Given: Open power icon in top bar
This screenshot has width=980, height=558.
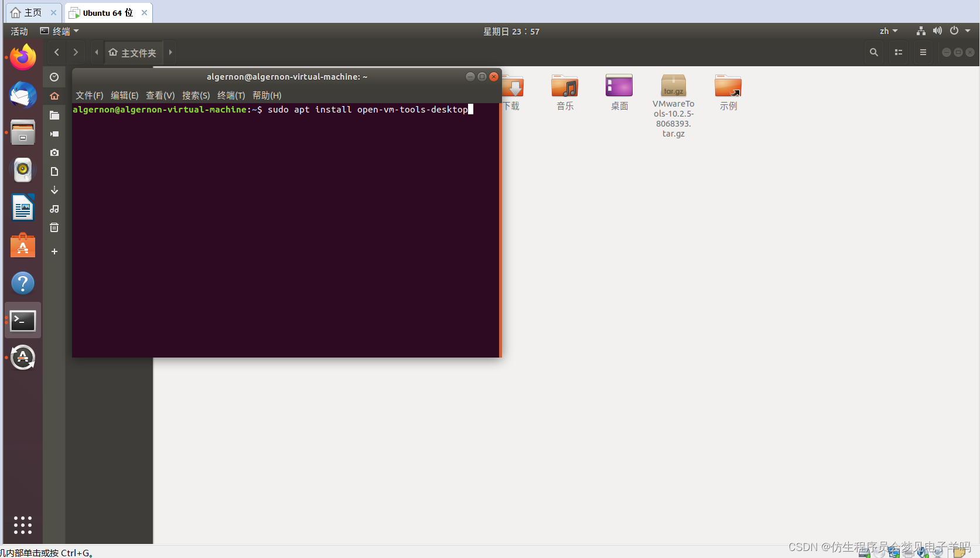Looking at the screenshot, I should [954, 31].
